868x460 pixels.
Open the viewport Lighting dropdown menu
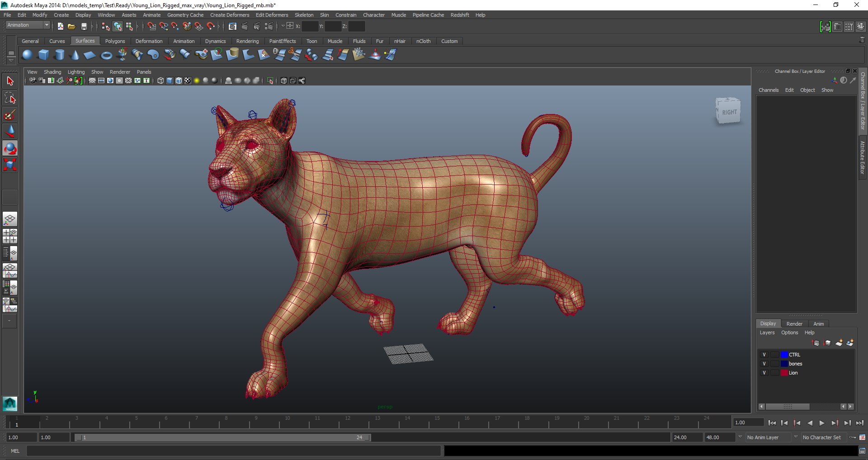(x=76, y=72)
